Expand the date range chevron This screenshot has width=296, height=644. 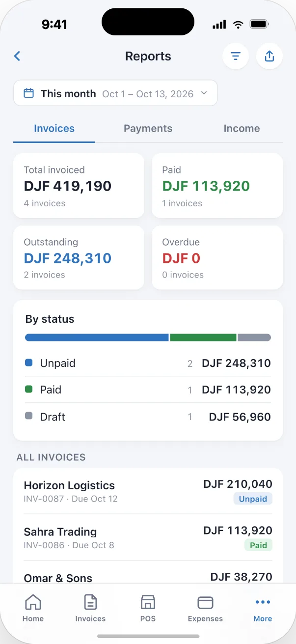204,93
